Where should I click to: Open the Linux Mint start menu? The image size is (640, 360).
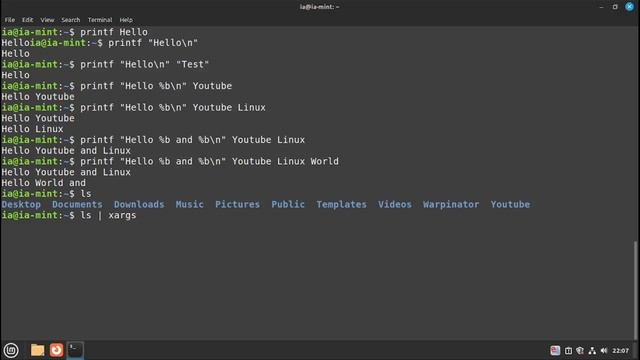[x=11, y=350]
